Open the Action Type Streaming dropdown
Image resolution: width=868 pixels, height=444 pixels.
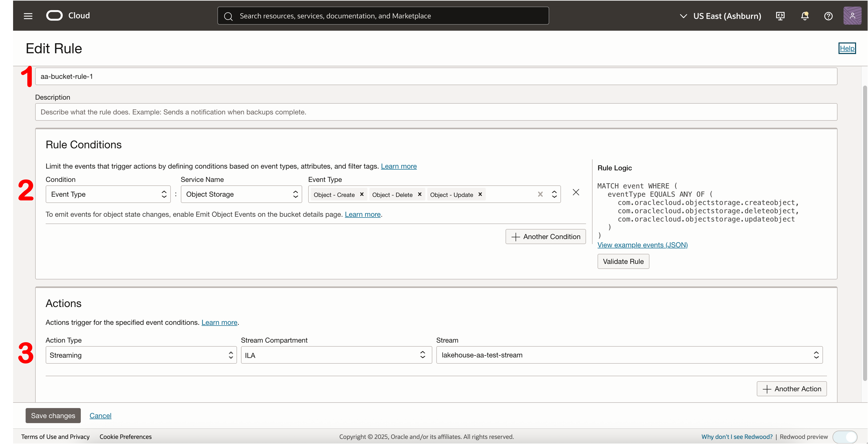point(141,355)
